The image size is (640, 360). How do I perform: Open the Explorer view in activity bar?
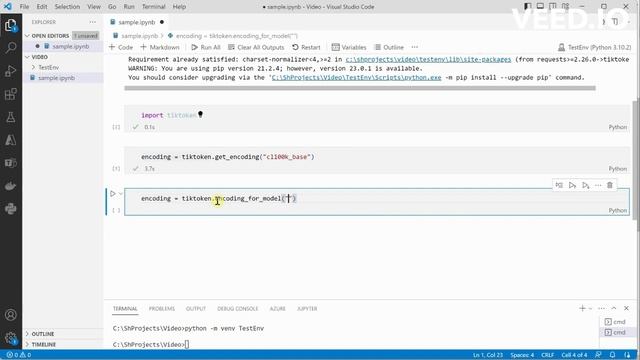point(11,26)
